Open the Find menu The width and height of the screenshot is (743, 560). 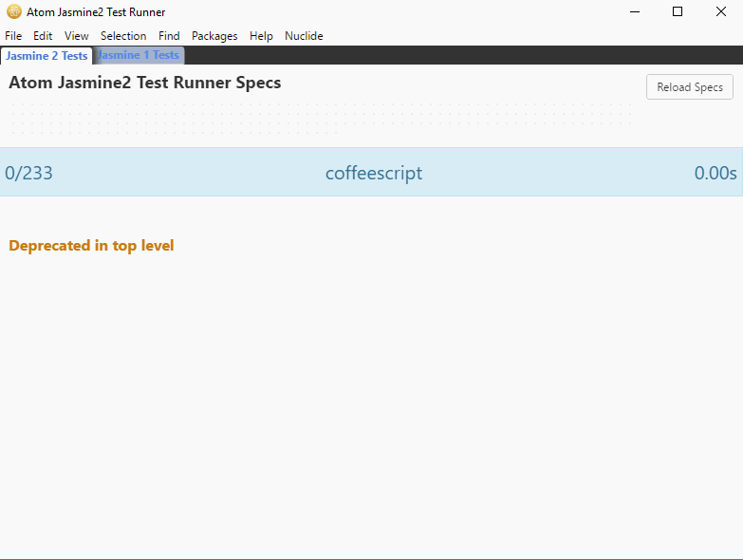click(169, 36)
